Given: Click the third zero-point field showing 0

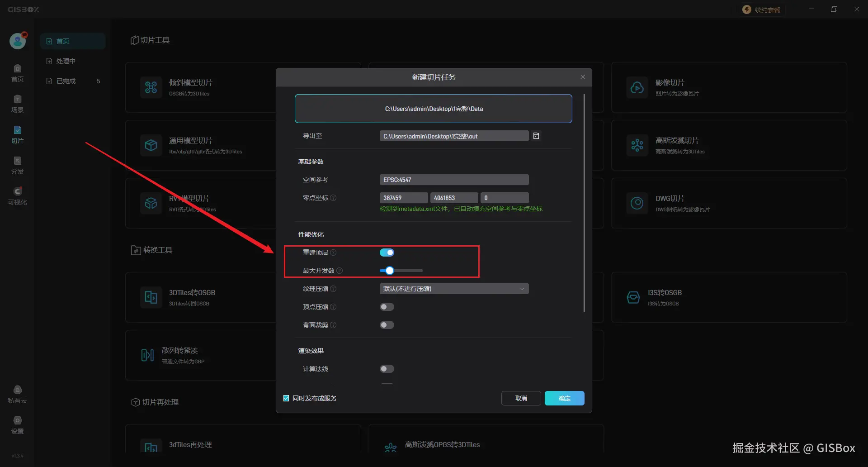Looking at the screenshot, I should pos(505,198).
